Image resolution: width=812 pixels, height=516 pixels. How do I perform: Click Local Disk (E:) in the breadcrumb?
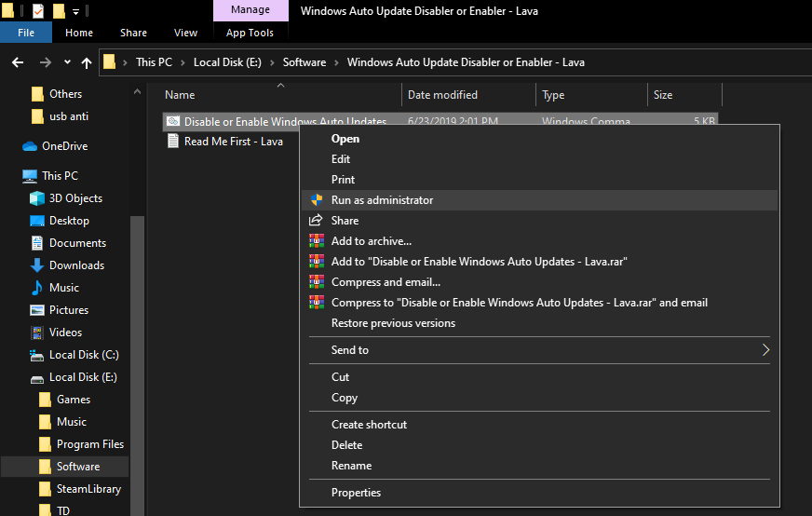click(227, 62)
